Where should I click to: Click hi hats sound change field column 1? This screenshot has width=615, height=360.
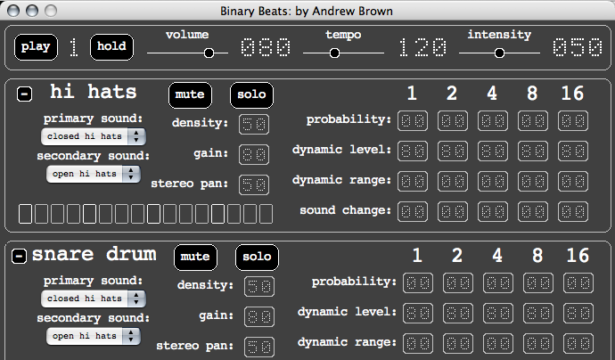click(413, 211)
